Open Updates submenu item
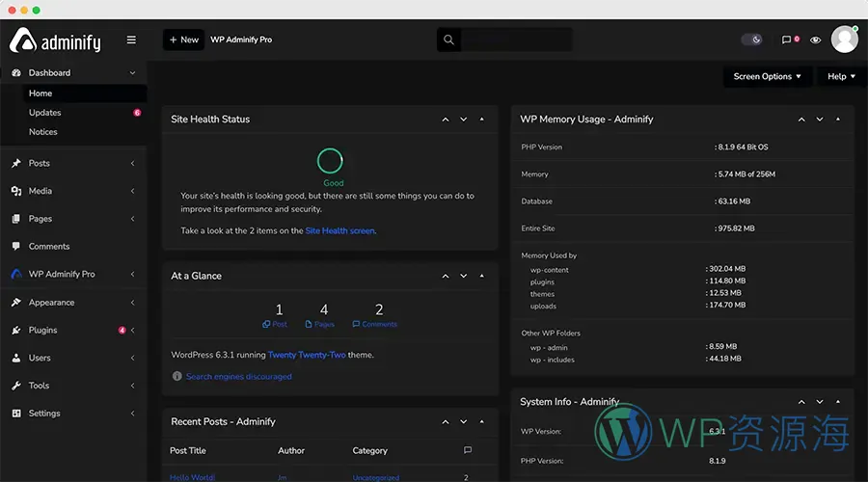 pos(44,113)
